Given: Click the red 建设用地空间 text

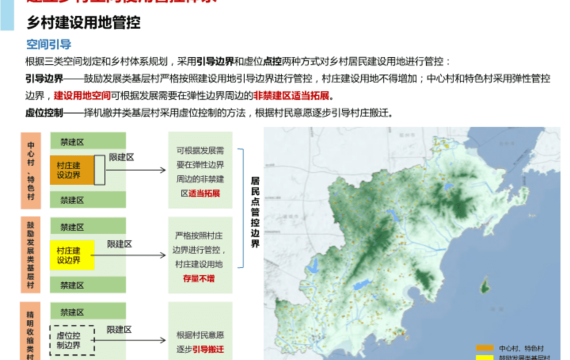Looking at the screenshot, I should point(82,96).
